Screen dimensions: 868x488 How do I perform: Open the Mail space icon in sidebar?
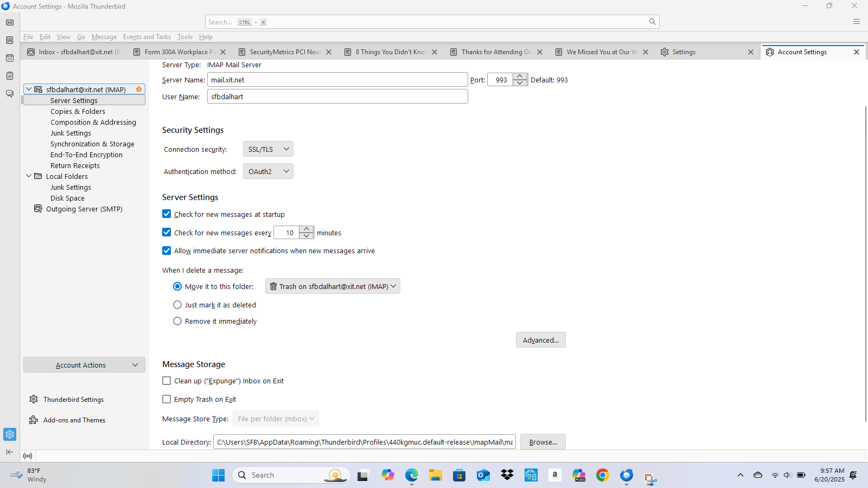10,23
